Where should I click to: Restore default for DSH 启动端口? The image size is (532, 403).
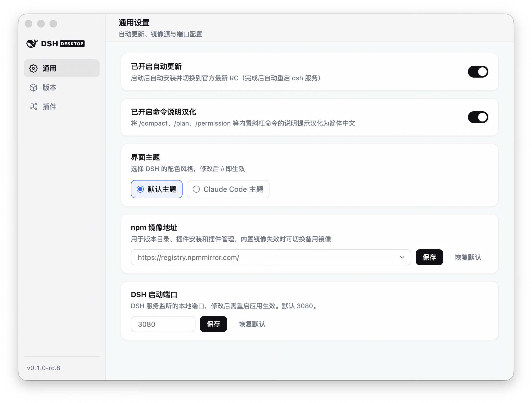click(252, 324)
